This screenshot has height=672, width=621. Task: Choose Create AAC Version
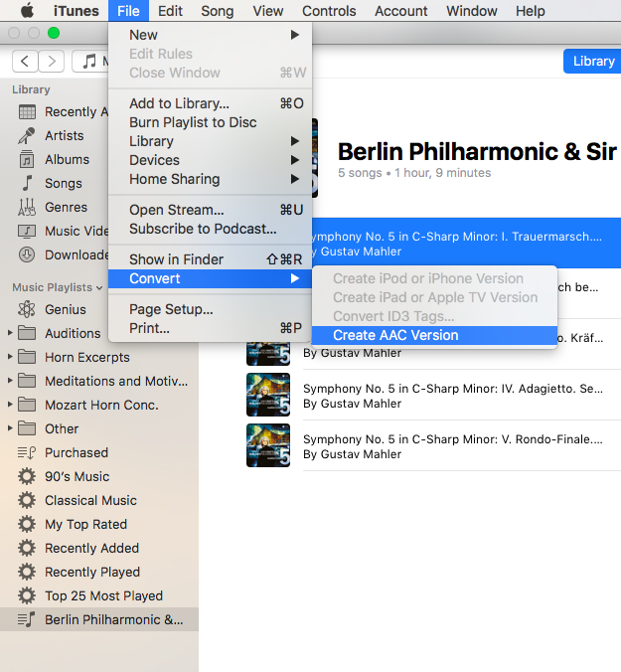435,335
